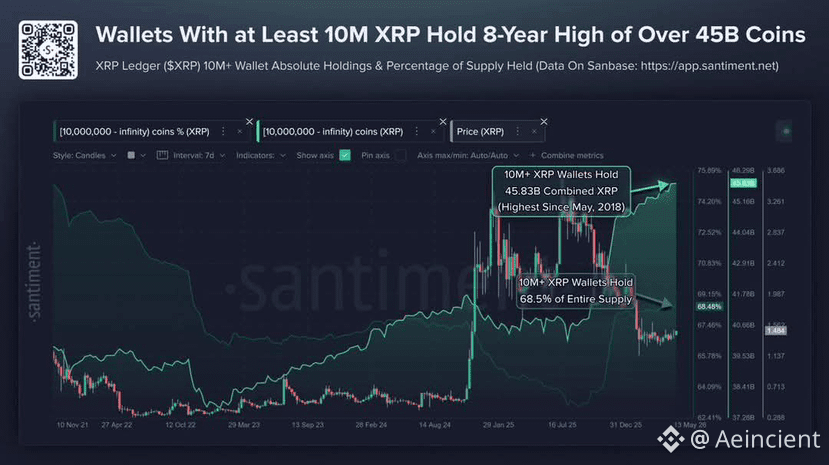
Task: Click the 12 Oct 22 date label
Action: [x=180, y=425]
